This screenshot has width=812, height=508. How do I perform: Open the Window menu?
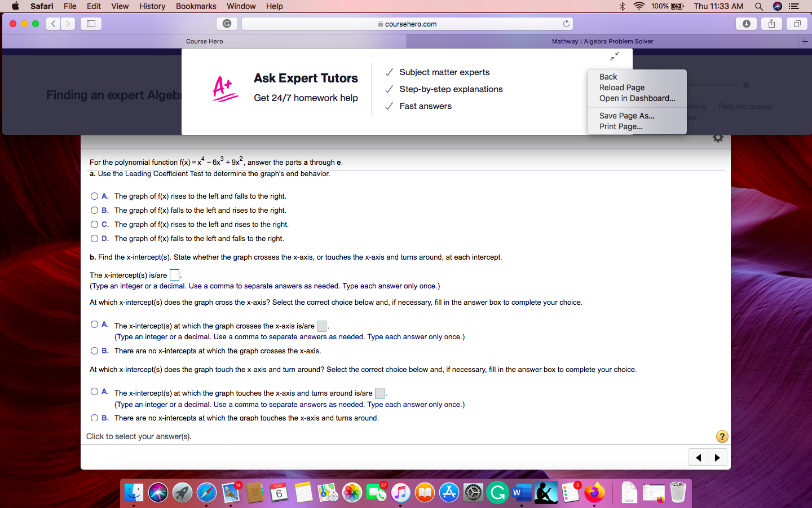241,6
